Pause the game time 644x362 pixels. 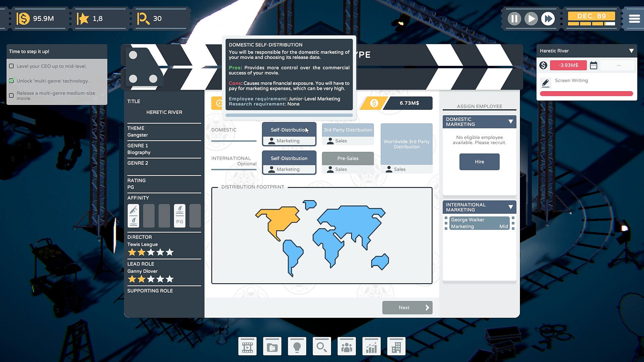(514, 19)
